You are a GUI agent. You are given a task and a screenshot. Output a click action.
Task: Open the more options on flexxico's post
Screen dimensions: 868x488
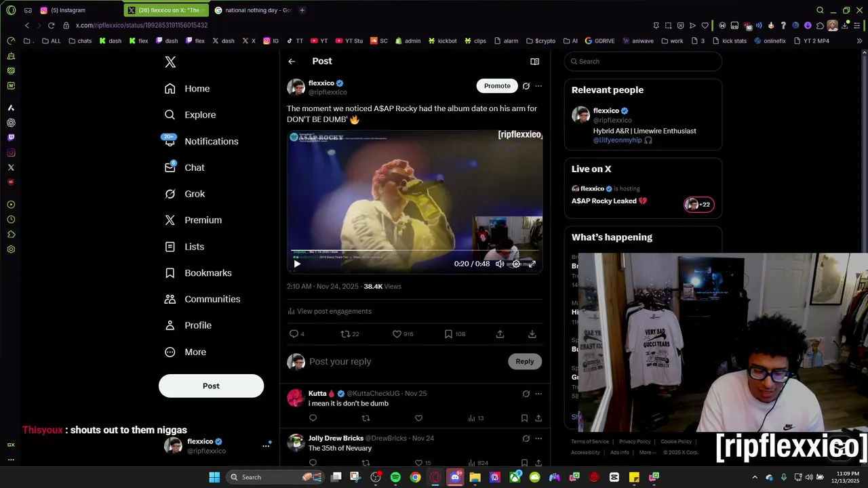[538, 86]
